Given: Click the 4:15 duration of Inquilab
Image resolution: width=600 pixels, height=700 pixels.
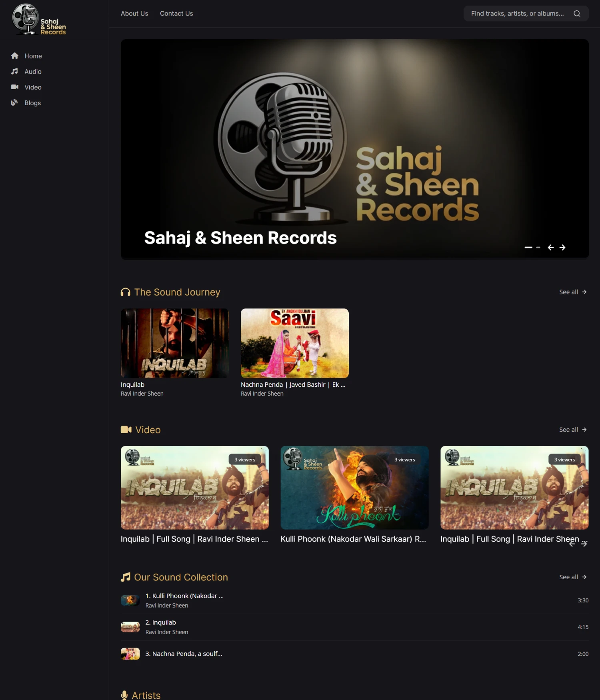Looking at the screenshot, I should 583,627.
